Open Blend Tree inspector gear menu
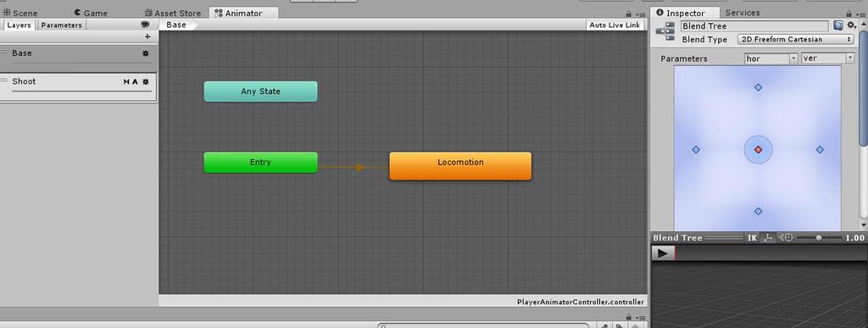Viewport: 868px width, 328px height. 852,25
